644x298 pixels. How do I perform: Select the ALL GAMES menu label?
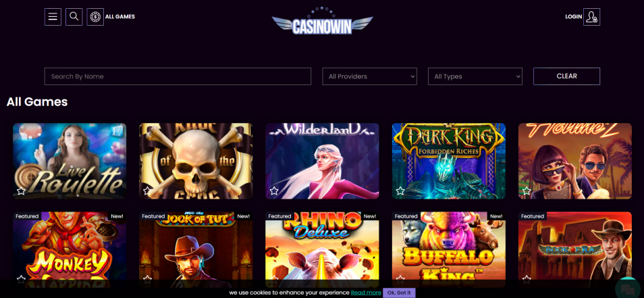pos(120,17)
